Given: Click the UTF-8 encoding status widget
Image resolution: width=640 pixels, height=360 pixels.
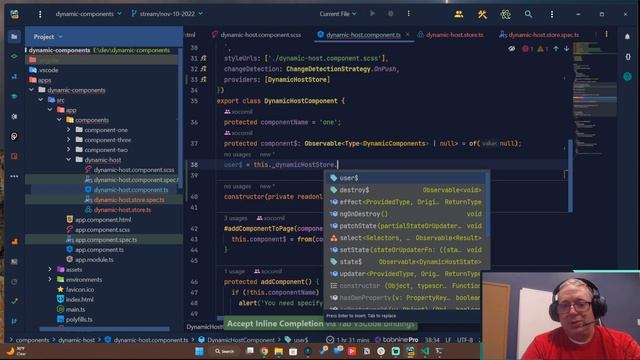Looking at the screenshot, I should pos(465,340).
